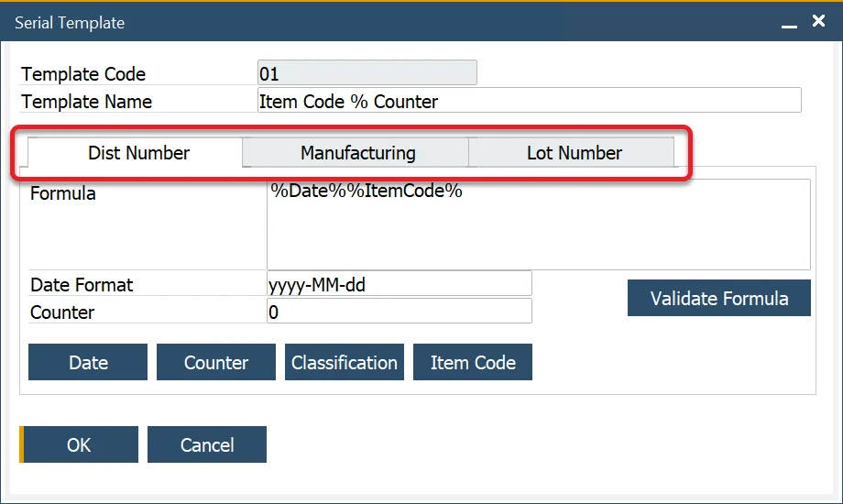Click the Formula field label

pyautogui.click(x=63, y=193)
